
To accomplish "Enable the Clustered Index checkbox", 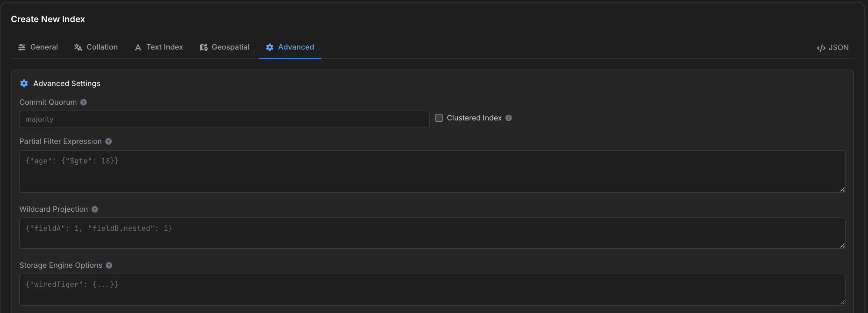I will [439, 118].
